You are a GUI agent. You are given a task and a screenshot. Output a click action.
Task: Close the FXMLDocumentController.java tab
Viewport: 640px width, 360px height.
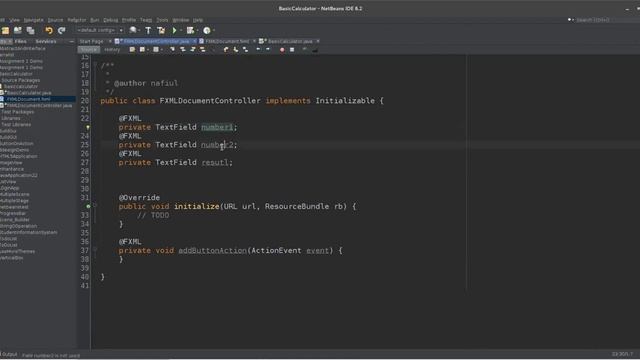194,42
